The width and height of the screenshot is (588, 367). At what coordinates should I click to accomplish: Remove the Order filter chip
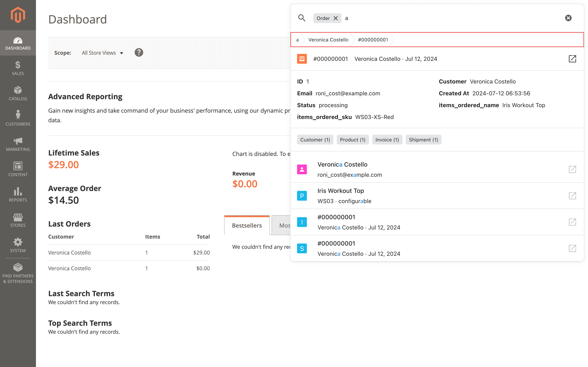click(x=335, y=18)
